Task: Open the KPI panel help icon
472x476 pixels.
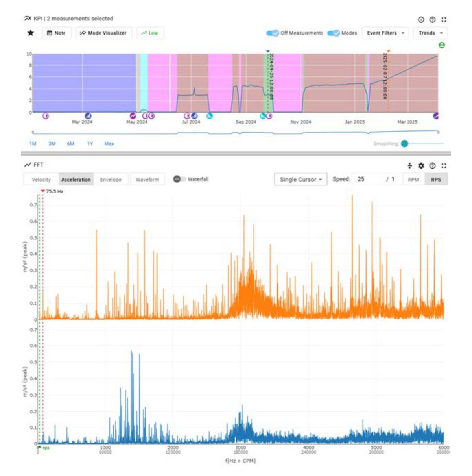Action: [432, 19]
